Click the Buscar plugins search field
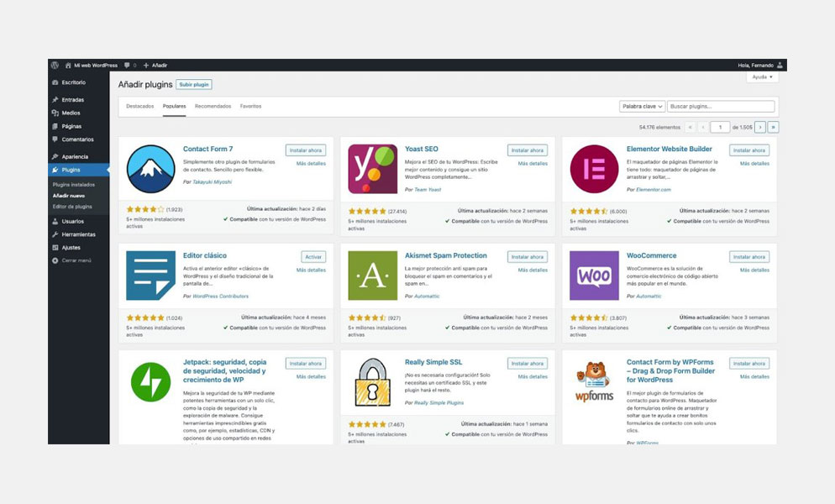This screenshot has height=504, width=835. 721,107
